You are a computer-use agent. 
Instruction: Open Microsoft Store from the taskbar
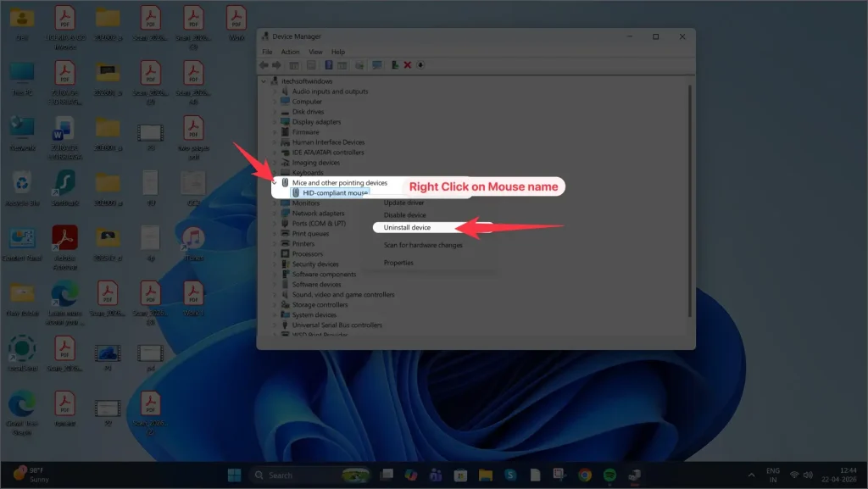(x=460, y=475)
